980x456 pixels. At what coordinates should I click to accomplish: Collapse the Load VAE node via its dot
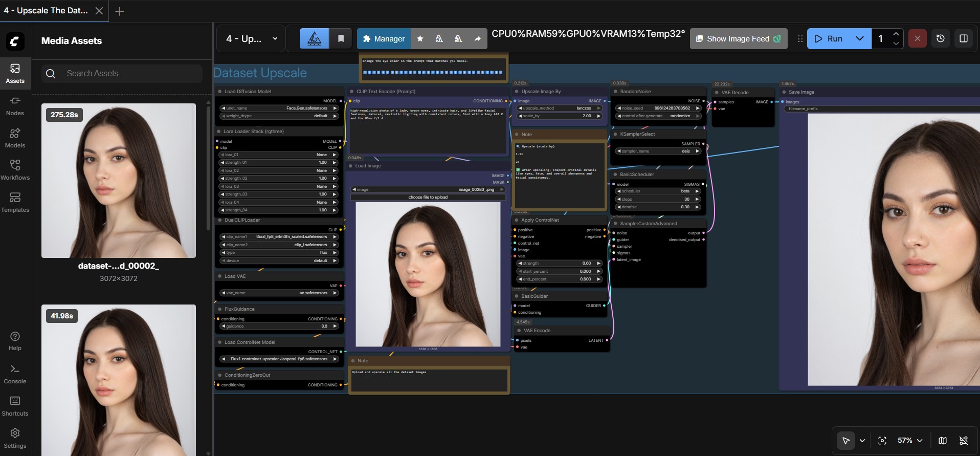coord(219,276)
